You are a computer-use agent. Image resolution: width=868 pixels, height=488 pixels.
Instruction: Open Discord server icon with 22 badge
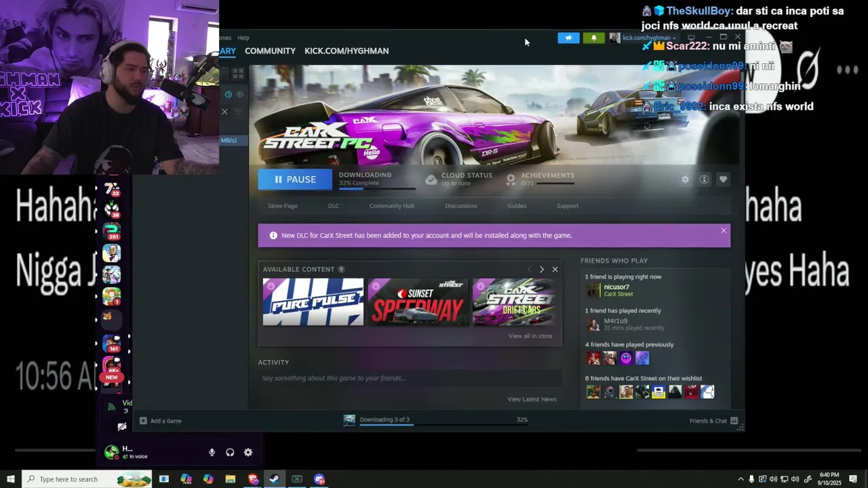click(x=112, y=189)
